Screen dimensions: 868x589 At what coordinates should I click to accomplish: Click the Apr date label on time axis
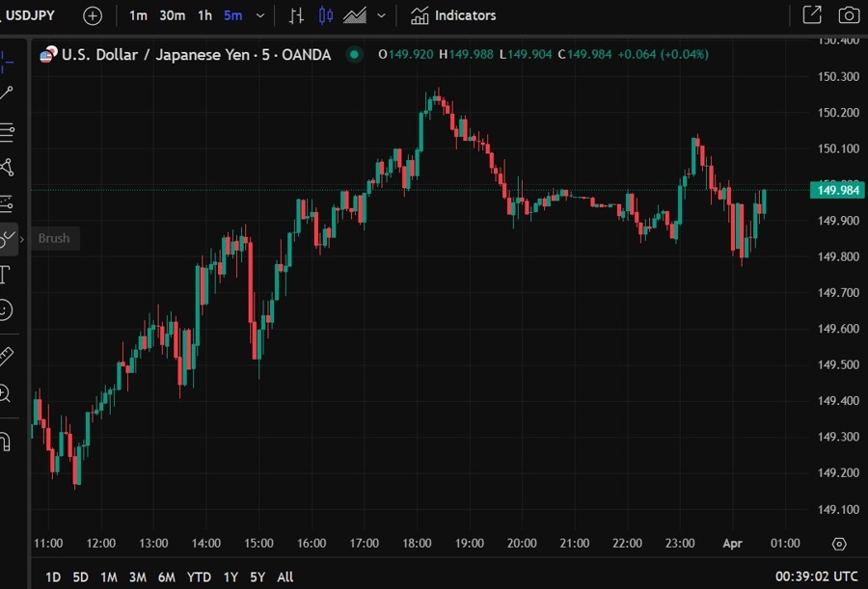pyautogui.click(x=732, y=544)
